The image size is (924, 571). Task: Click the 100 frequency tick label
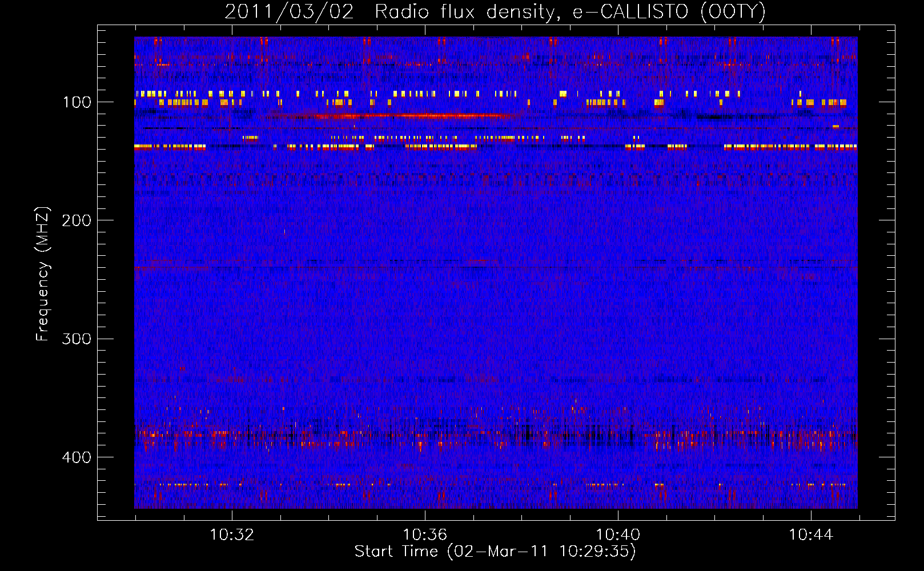77,102
